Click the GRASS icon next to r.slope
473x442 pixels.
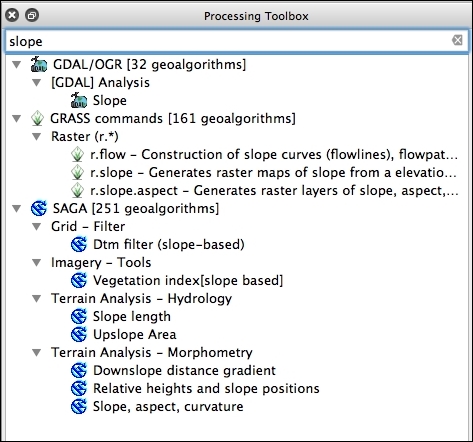[77, 172]
